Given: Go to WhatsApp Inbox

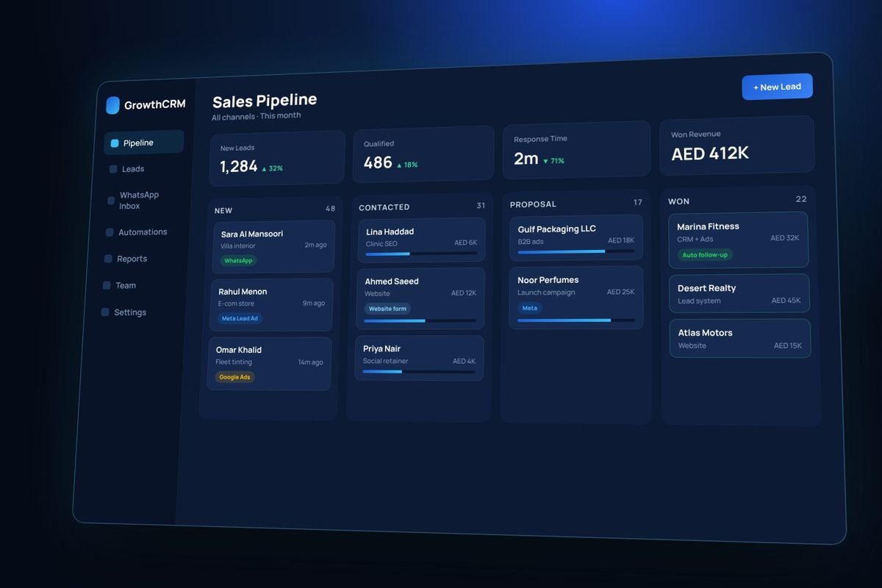Looking at the screenshot, I should (x=138, y=201).
